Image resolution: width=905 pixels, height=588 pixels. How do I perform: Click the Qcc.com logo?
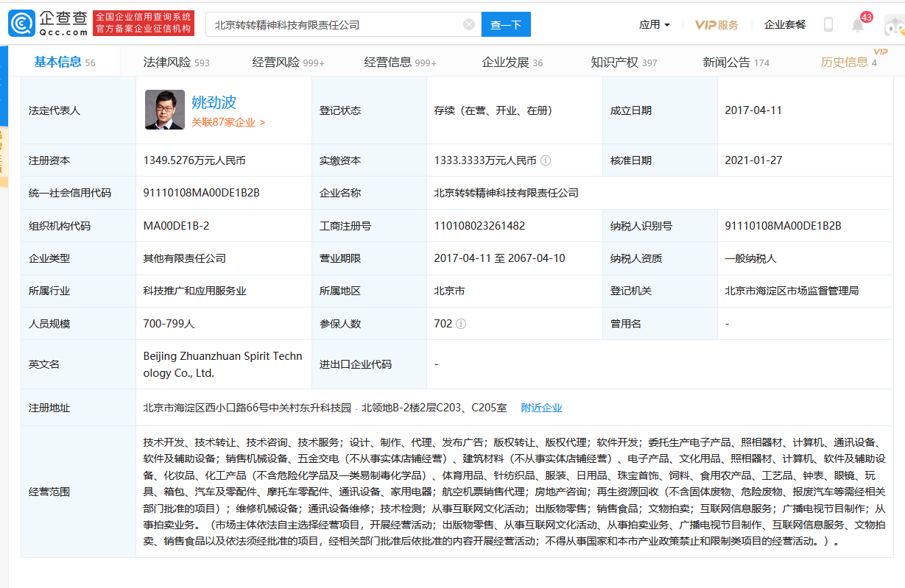(x=48, y=24)
